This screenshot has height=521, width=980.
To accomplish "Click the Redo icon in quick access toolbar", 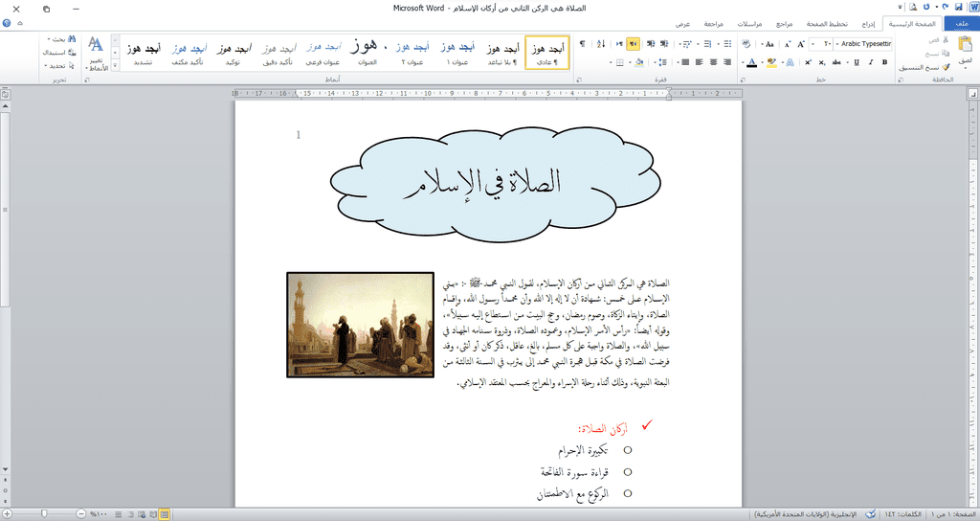I will click(x=926, y=7).
